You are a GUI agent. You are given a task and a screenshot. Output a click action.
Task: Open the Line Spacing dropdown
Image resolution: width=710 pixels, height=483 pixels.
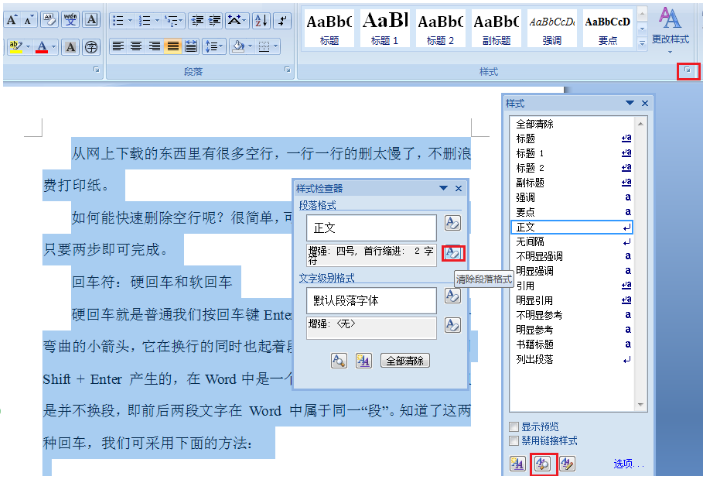pos(214,47)
